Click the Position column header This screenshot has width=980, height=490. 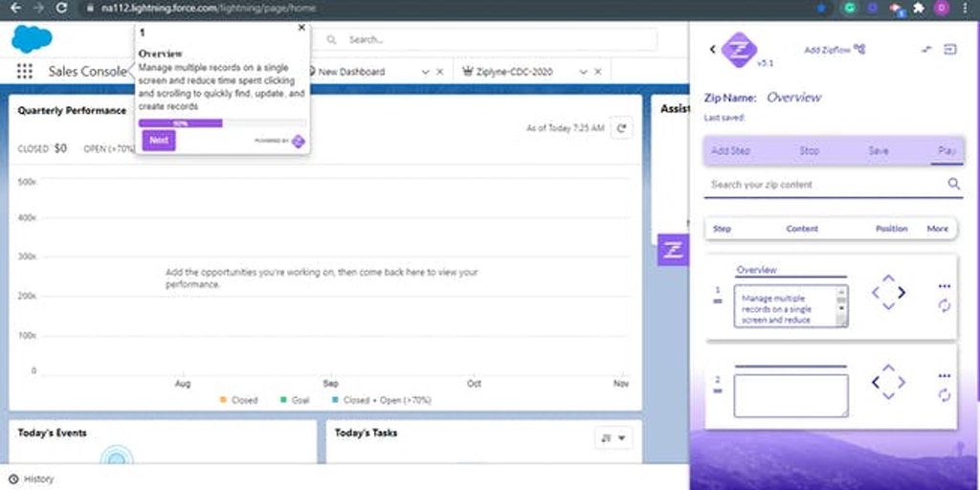tap(891, 229)
